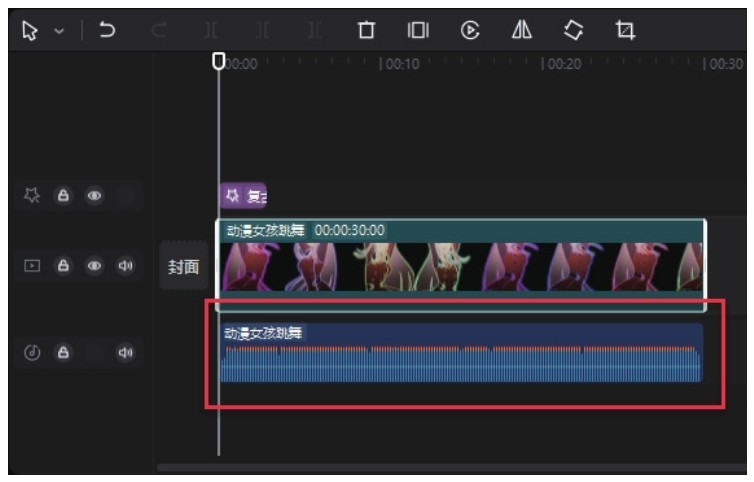Click the mirror flip tool
Image resolution: width=754 pixels, height=482 pixels.
pyautogui.click(x=522, y=30)
